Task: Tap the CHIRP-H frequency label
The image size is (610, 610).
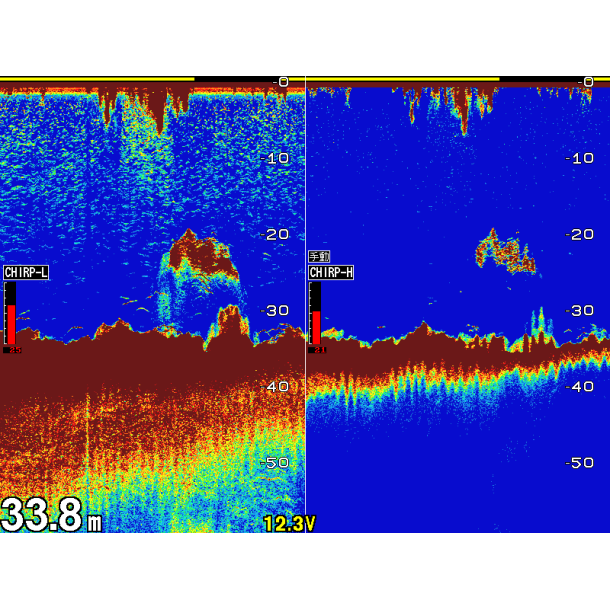Action: click(331, 272)
